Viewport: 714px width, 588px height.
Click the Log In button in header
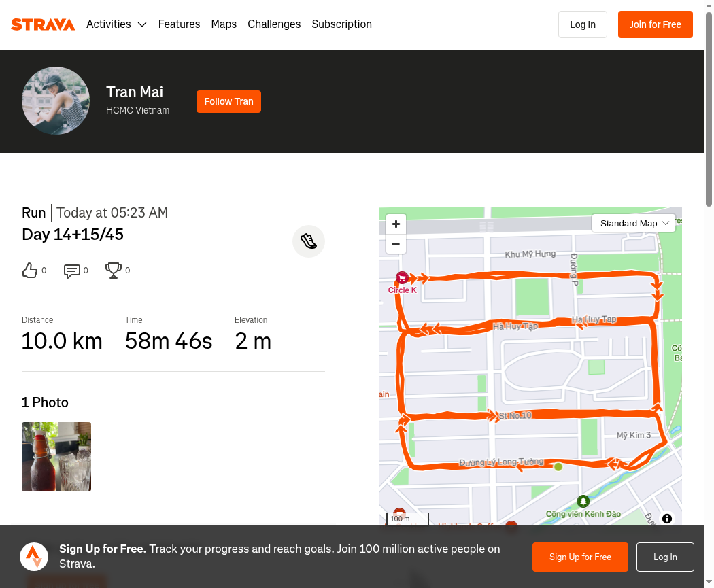click(x=583, y=24)
